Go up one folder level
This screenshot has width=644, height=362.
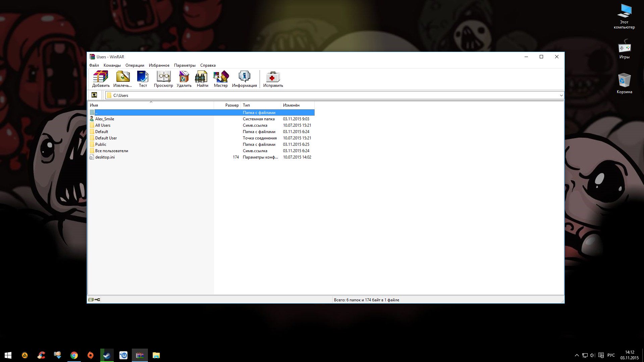(94, 95)
